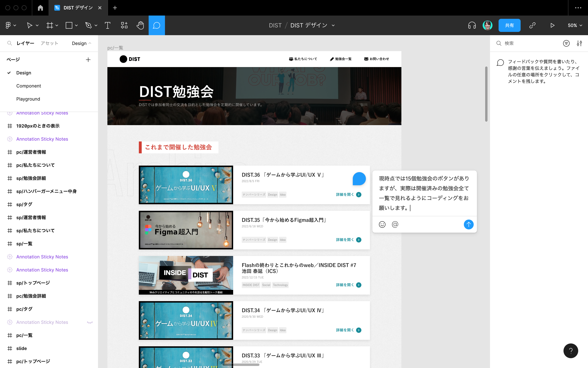Open the Figma main menu icon
This screenshot has height=368, width=588.
(x=8, y=25)
